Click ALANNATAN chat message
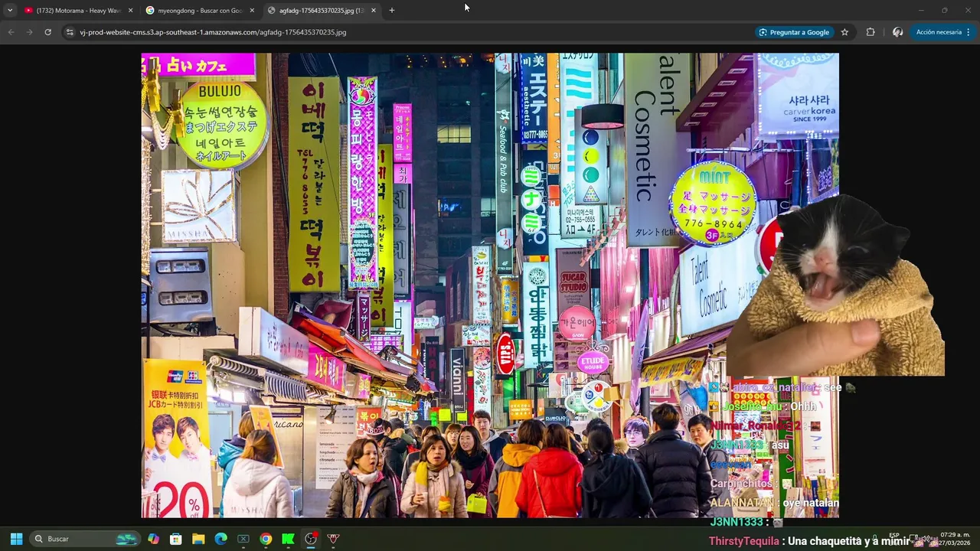The height and width of the screenshot is (551, 980). (x=774, y=503)
